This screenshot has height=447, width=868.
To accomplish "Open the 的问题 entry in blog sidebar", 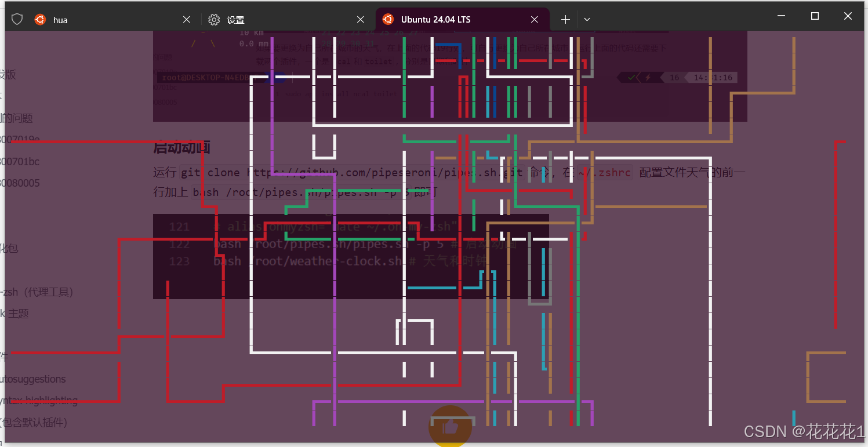I will [x=16, y=118].
